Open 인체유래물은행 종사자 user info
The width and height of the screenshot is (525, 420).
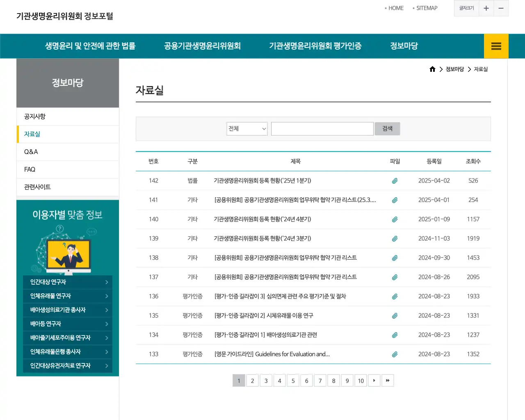[68, 352]
